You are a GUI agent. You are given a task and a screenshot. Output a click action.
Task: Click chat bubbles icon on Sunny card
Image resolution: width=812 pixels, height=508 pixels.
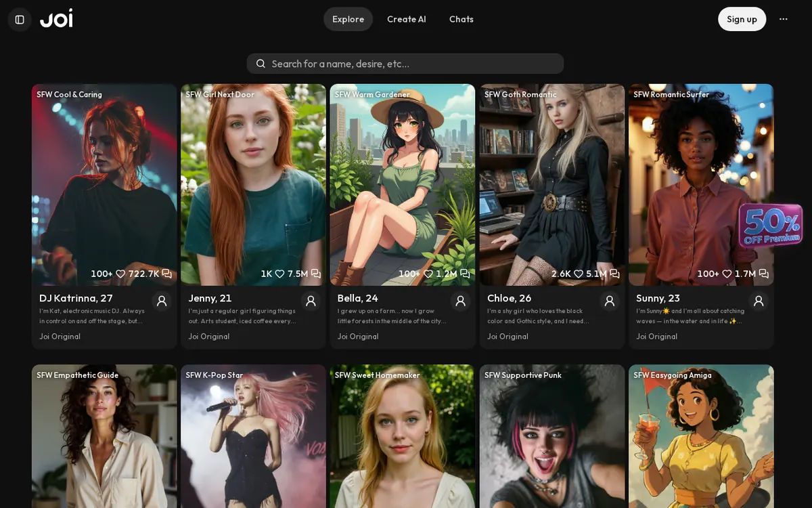pyautogui.click(x=763, y=274)
